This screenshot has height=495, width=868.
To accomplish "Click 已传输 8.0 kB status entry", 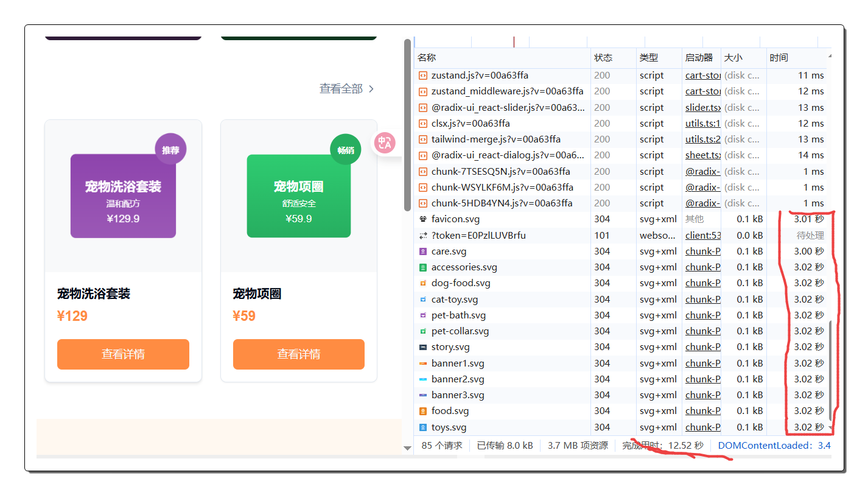I will pyautogui.click(x=505, y=445).
